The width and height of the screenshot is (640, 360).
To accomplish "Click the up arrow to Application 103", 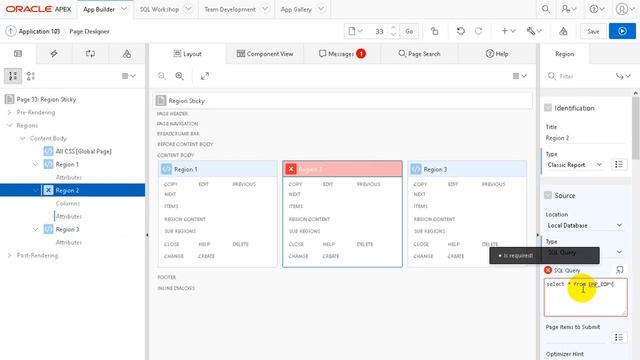I will point(11,31).
